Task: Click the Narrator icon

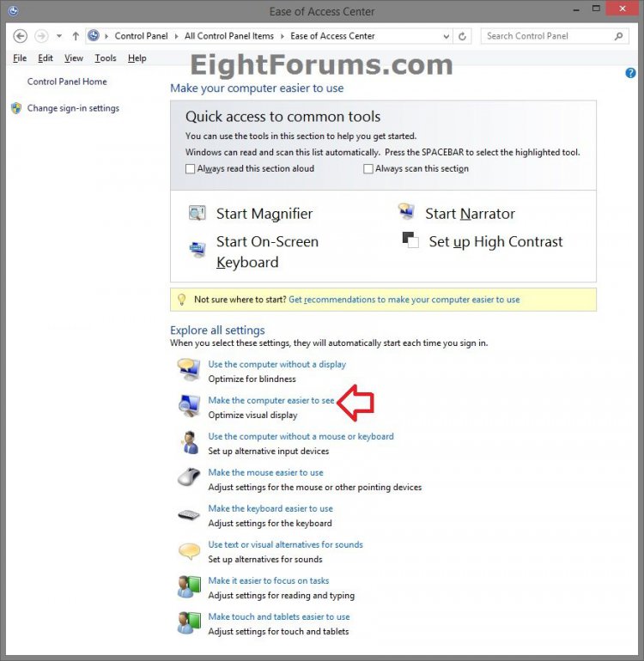Action: 406,211
